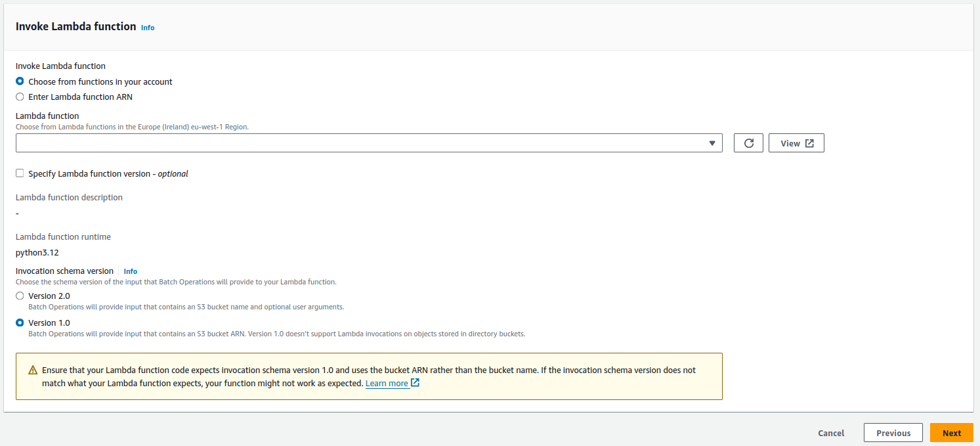980x446 pixels.
Task: Click the View button to open the function
Action: point(796,143)
